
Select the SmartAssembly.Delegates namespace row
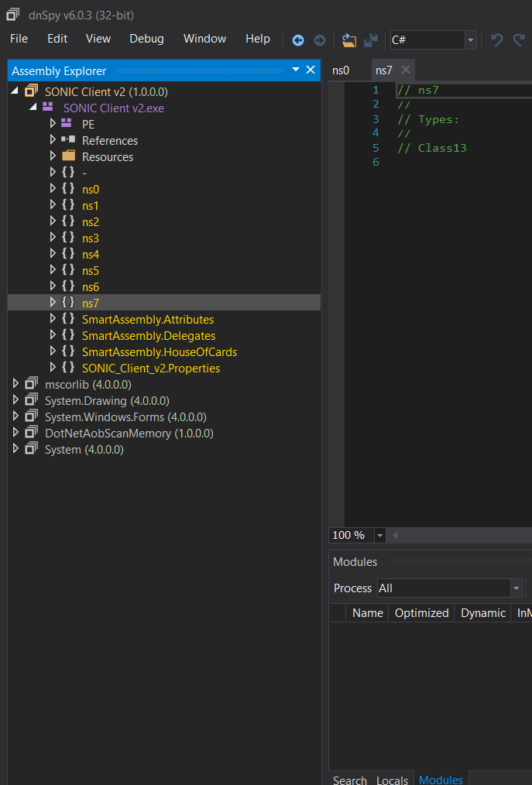[x=164, y=335]
